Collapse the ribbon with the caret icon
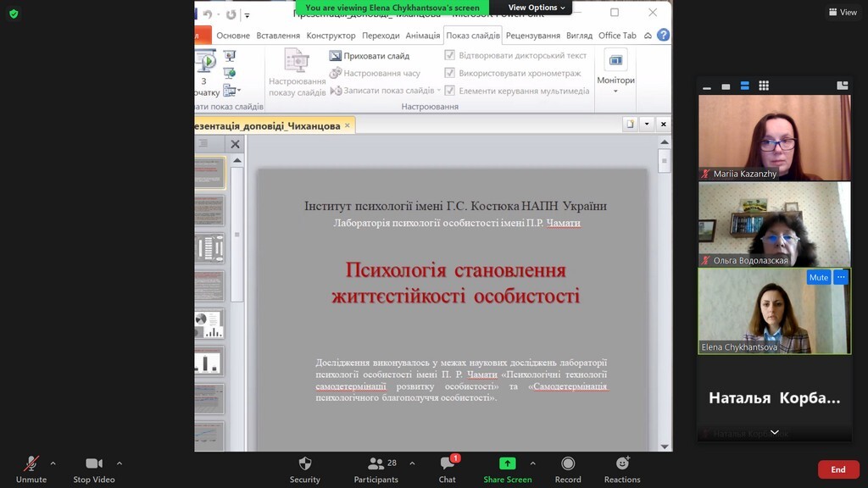 (x=648, y=36)
